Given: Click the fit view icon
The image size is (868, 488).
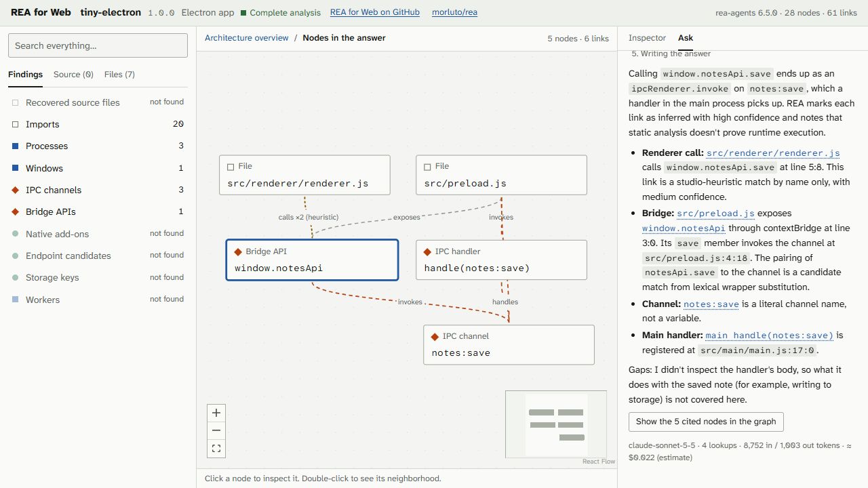Looking at the screenshot, I should [216, 448].
